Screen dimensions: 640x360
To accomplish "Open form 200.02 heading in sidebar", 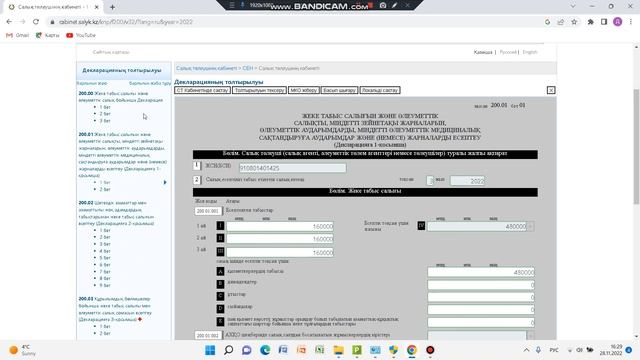I will 117,213.
